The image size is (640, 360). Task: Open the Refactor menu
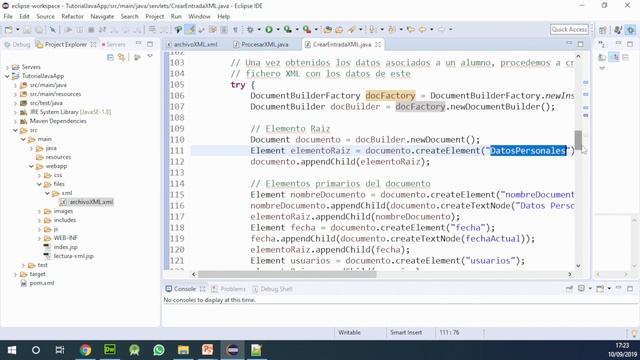pyautogui.click(x=72, y=16)
